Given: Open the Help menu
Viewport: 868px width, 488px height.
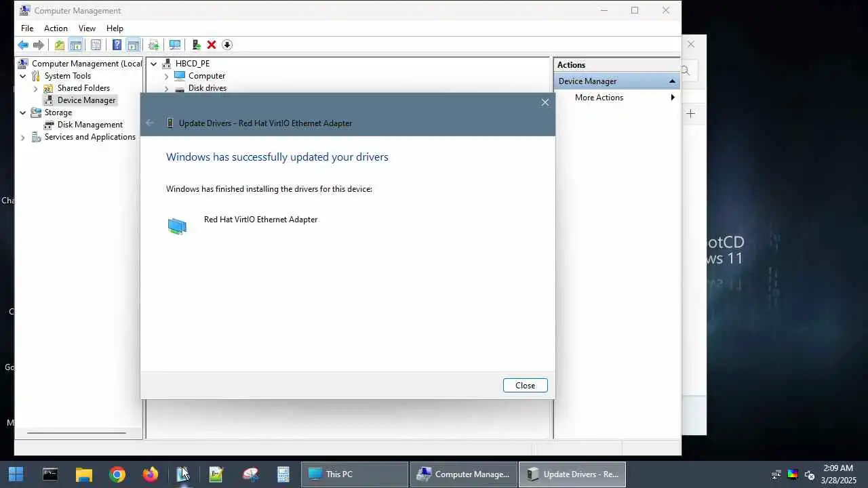Looking at the screenshot, I should pyautogui.click(x=115, y=28).
